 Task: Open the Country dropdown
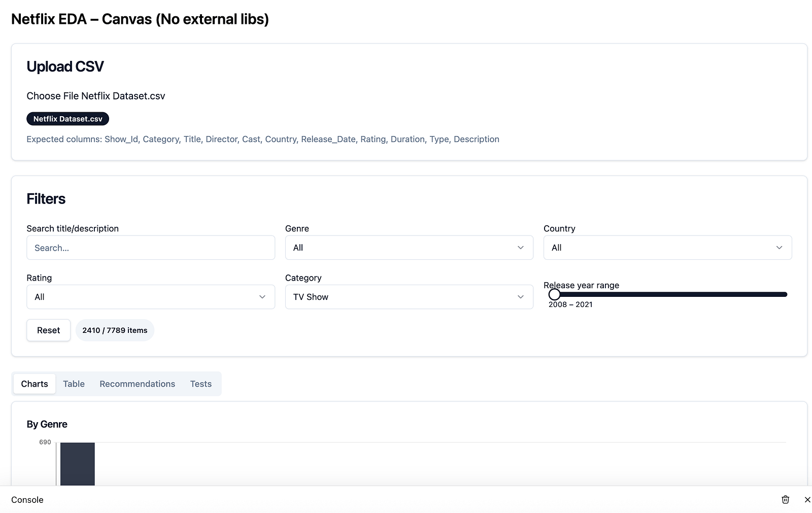click(667, 248)
